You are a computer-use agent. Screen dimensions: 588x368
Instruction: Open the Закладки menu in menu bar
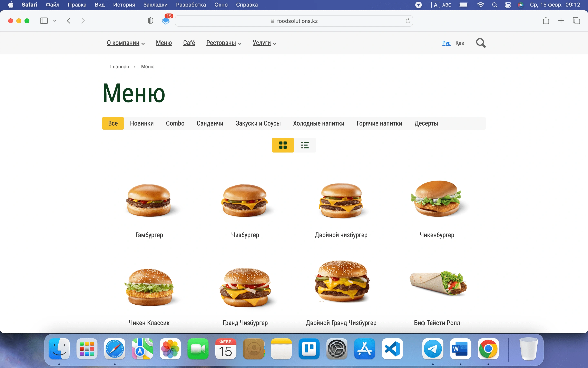pyautogui.click(x=155, y=5)
